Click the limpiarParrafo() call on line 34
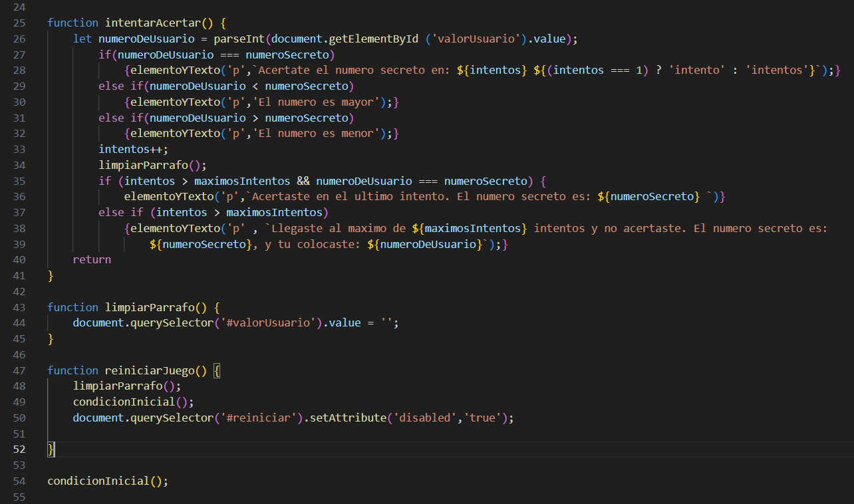The width and height of the screenshot is (854, 504). click(x=153, y=165)
